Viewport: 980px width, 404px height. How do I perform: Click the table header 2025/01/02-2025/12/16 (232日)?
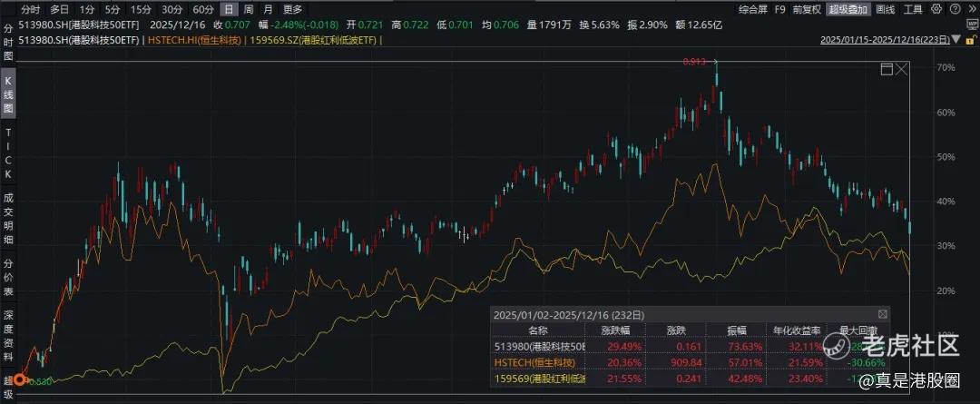point(569,315)
